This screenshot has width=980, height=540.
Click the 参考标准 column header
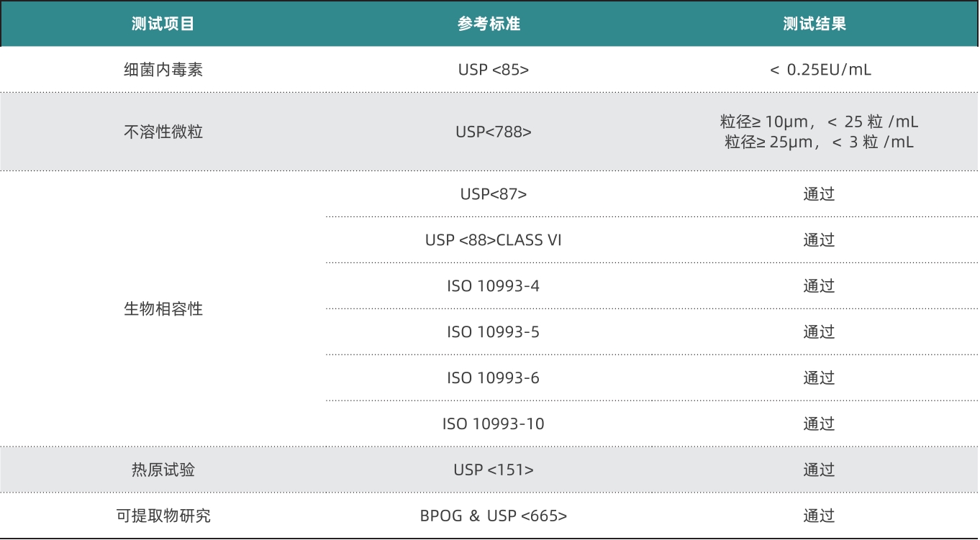coord(489,24)
